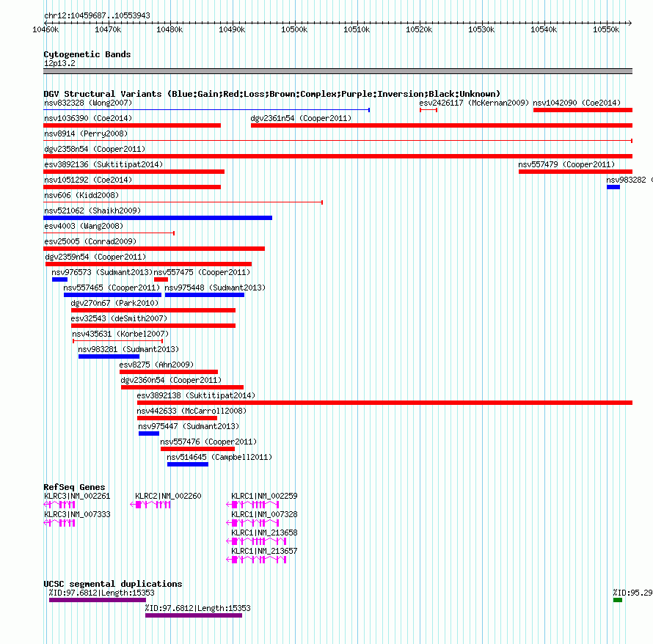Open the nsv1051292 (Coe2014) label

click(x=88, y=180)
